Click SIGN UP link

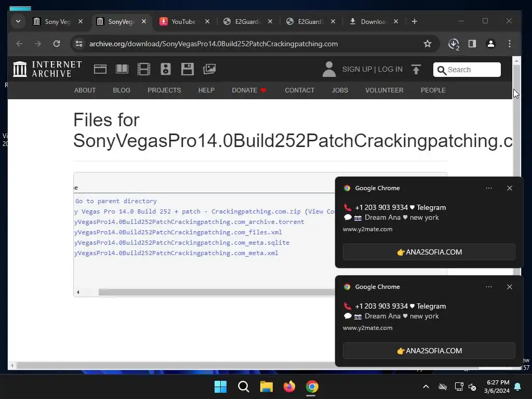357,69
